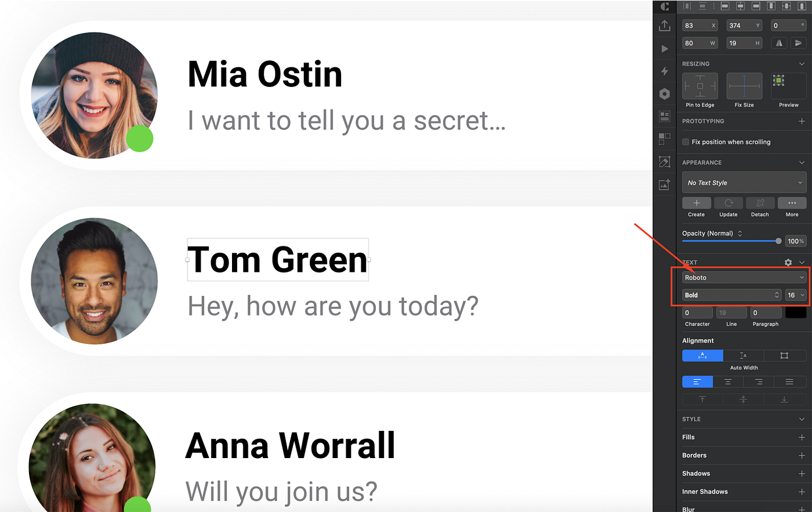Click the Share icon in the left sidebar
The height and width of the screenshot is (512, 812).
pos(665,26)
